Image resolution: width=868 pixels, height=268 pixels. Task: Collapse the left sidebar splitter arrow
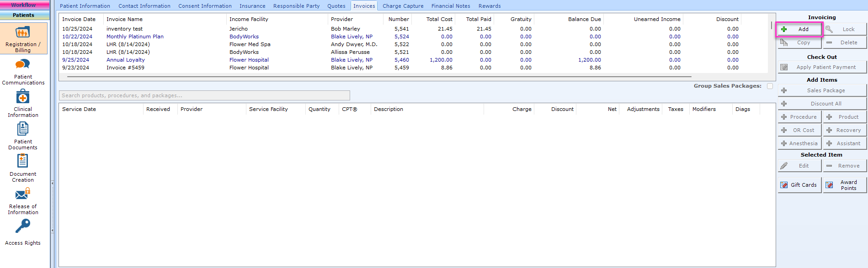(x=52, y=184)
